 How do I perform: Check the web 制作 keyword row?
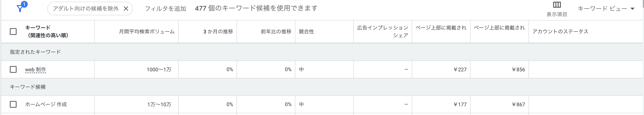[x=13, y=69]
